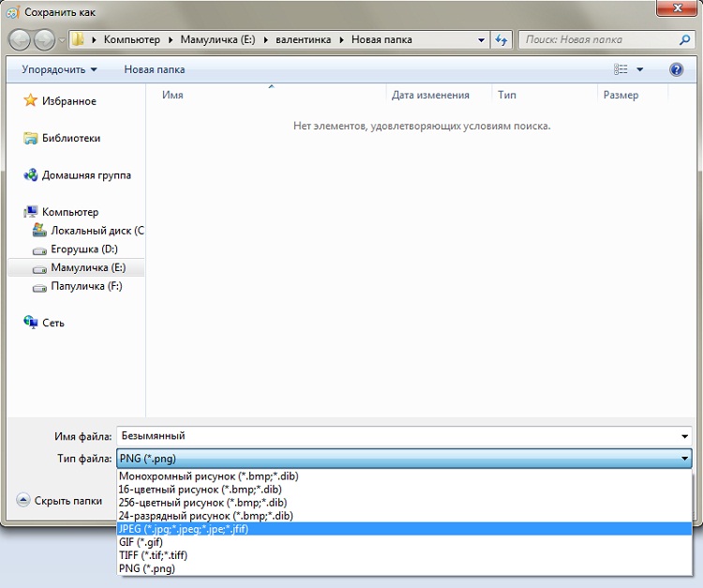Click the view mode icon in toolbar
The width and height of the screenshot is (703, 588).
pyautogui.click(x=621, y=69)
